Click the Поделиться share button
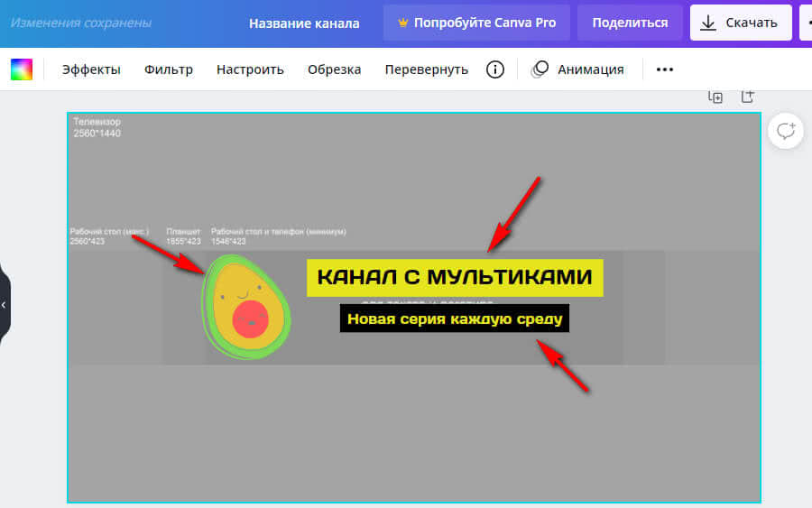The width and height of the screenshot is (812, 508). tap(630, 23)
